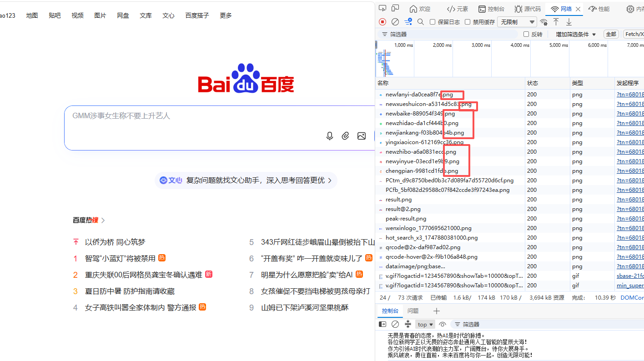Viewport: 644px width, 361px height.
Task: Expand the 百度热搜 chevron
Action: 103,221
